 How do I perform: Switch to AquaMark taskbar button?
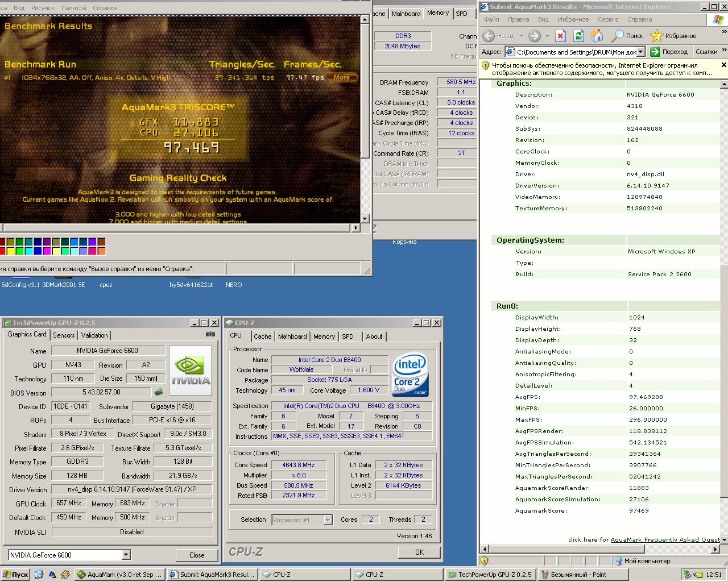pyautogui.click(x=121, y=575)
